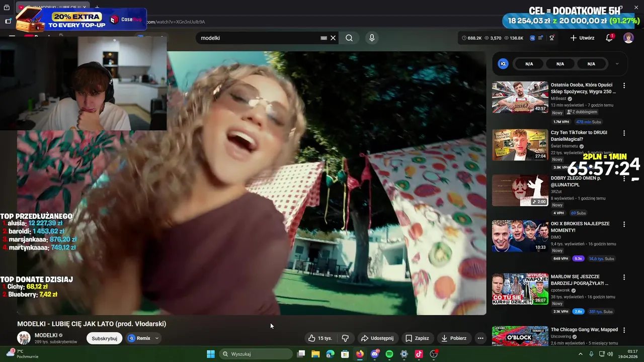Image resolution: width=644 pixels, height=362 pixels.
Task: Open 'OKI X BROKIES NAJLEPSZE MOMENTY!' title
Action: coord(580,227)
